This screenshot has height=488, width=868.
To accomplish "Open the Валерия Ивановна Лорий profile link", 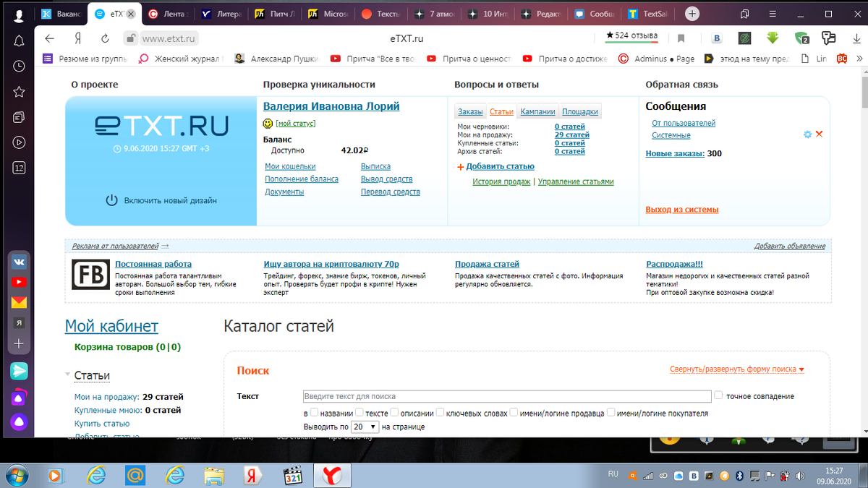I will tap(331, 106).
